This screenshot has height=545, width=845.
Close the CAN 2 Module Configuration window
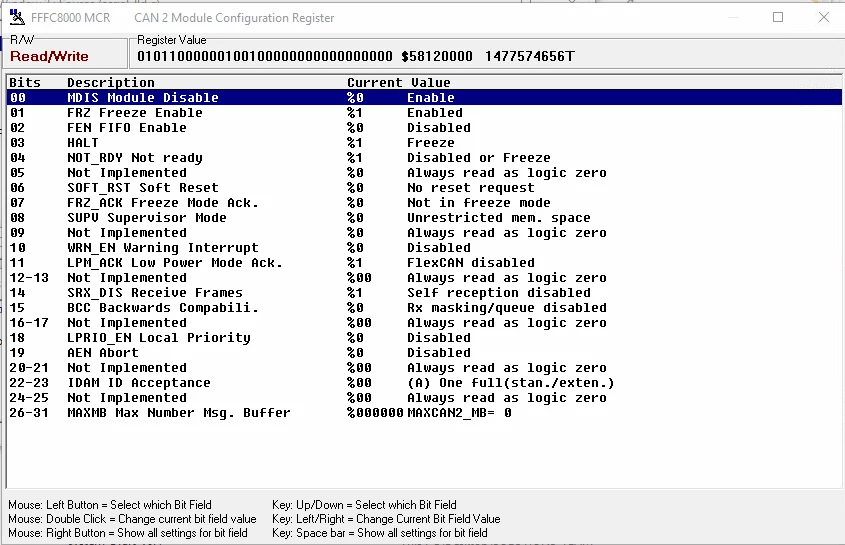823,17
